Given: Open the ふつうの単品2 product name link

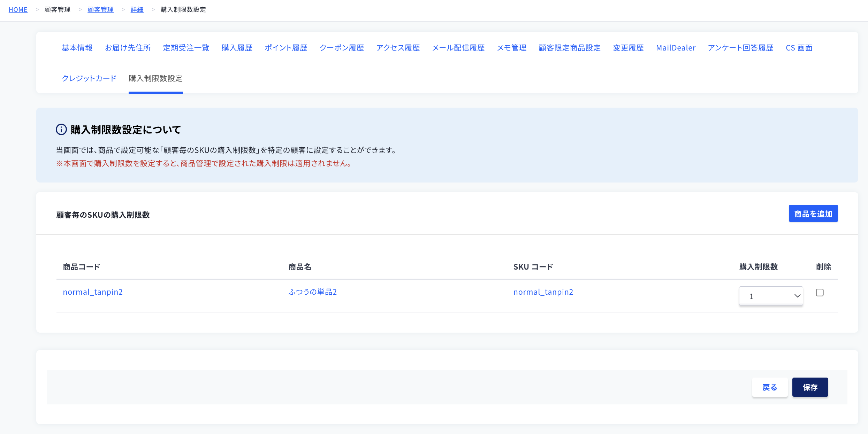Looking at the screenshot, I should [x=313, y=292].
